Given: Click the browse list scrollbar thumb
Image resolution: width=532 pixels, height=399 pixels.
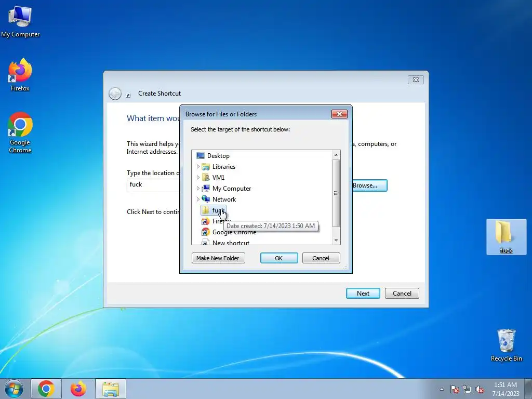Looking at the screenshot, I should [336, 193].
